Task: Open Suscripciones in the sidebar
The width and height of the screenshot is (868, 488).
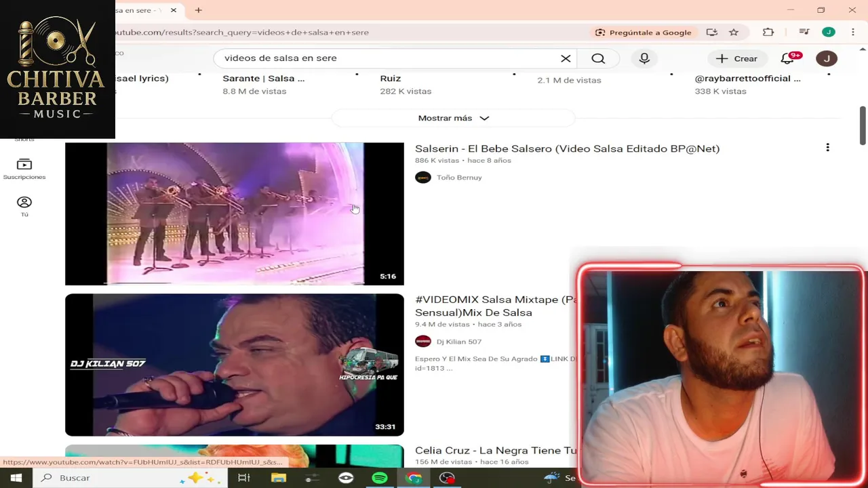Action: click(24, 169)
